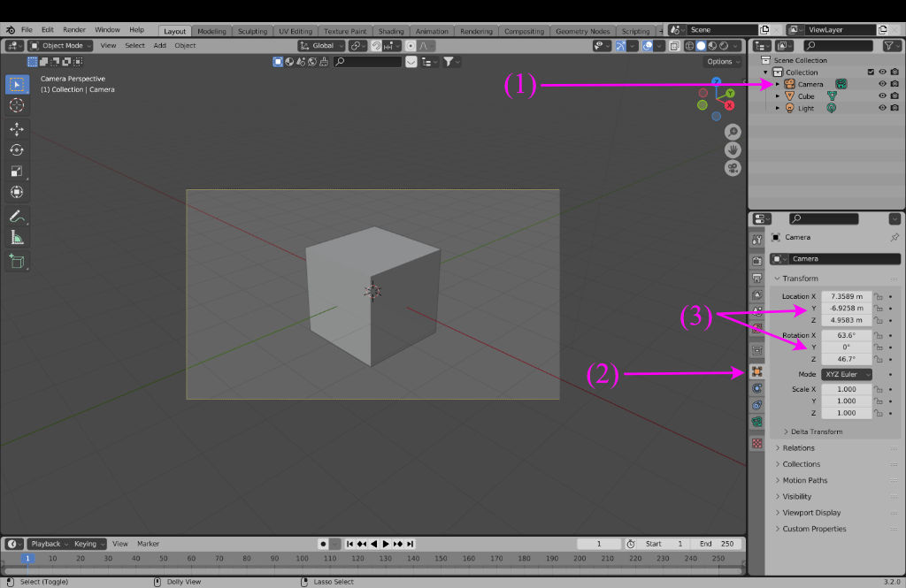Open the Render menu

(74, 30)
